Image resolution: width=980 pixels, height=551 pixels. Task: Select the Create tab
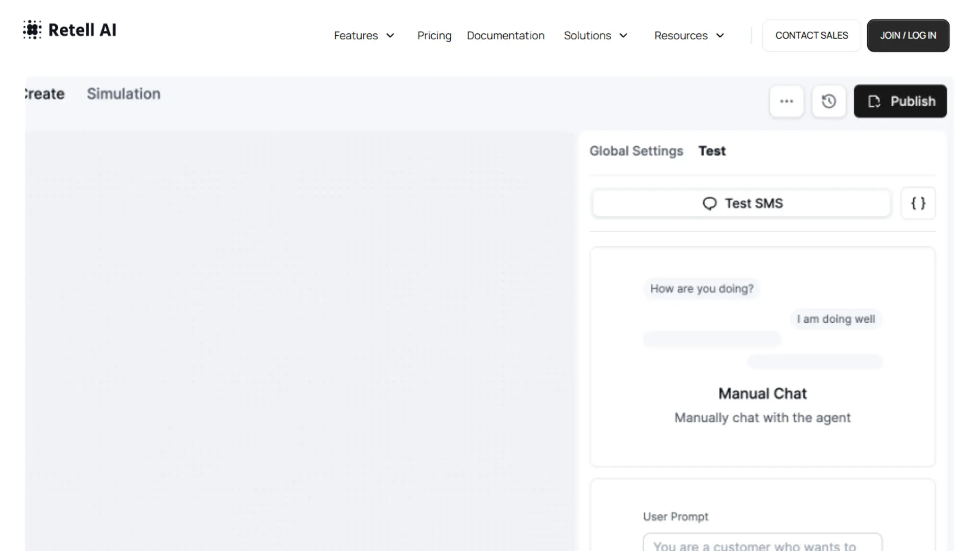[45, 94]
